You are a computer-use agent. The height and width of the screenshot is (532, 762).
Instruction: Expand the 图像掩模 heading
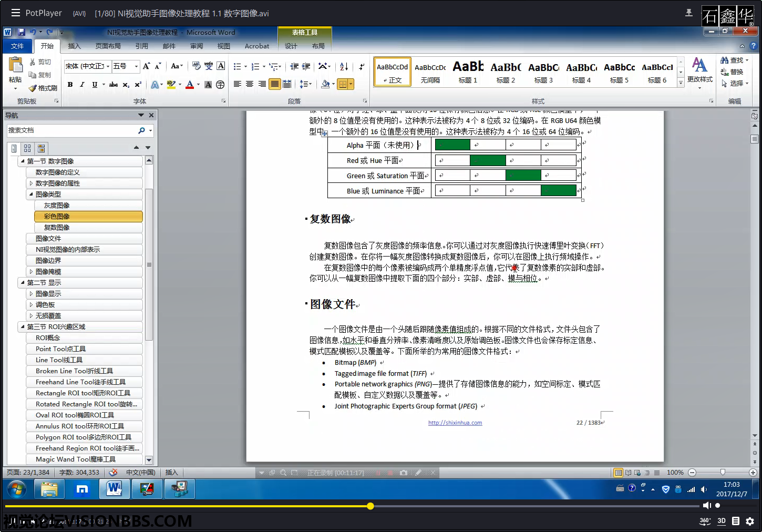(x=31, y=272)
